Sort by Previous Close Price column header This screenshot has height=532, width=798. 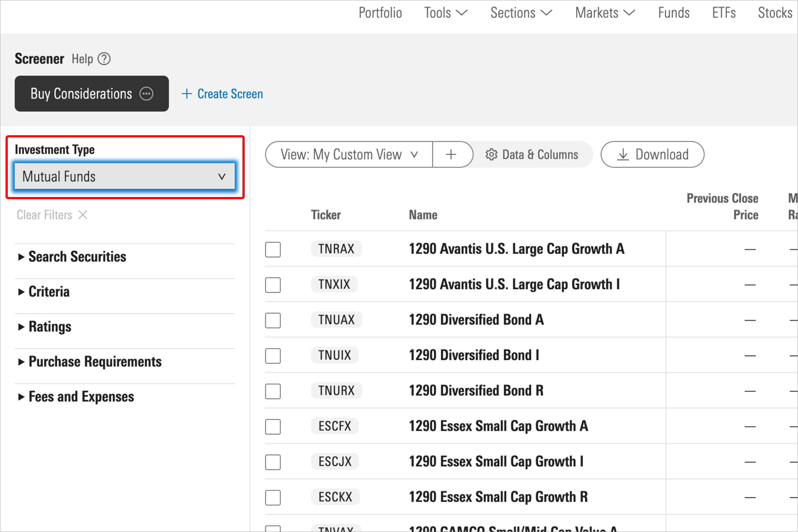[722, 206]
